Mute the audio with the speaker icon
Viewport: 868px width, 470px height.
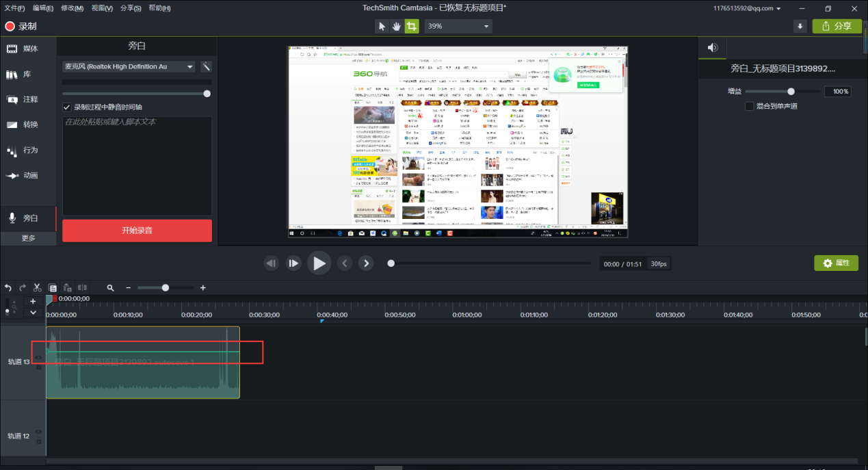pyautogui.click(x=711, y=48)
